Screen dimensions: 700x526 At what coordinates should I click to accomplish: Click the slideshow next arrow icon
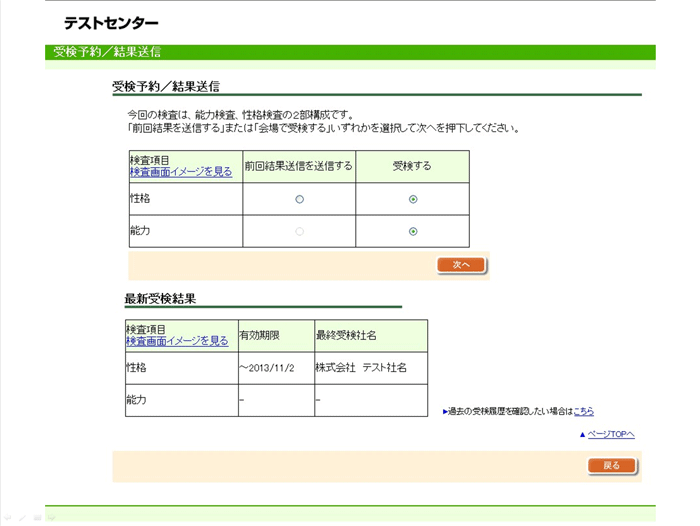tap(51, 518)
